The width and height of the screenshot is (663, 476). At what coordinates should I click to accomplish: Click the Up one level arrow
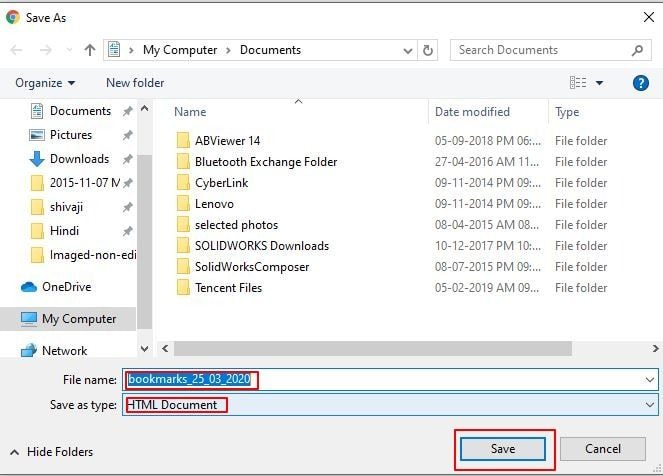[90, 50]
